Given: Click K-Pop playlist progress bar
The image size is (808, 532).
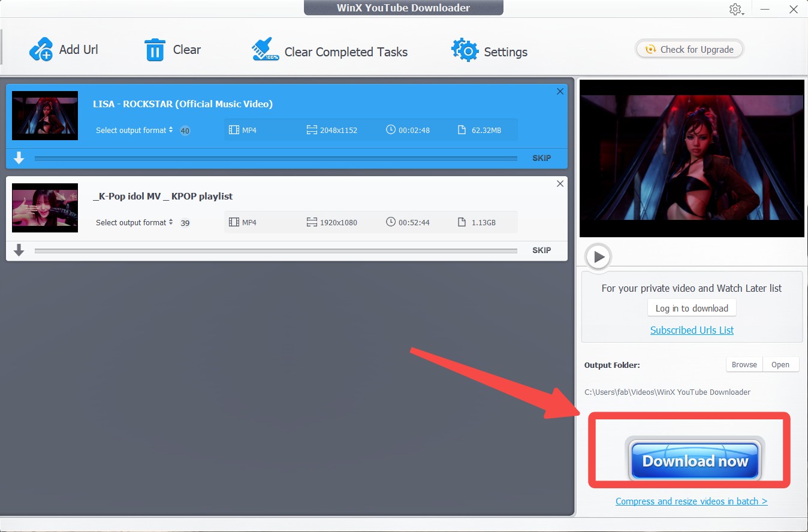Looking at the screenshot, I should [276, 250].
